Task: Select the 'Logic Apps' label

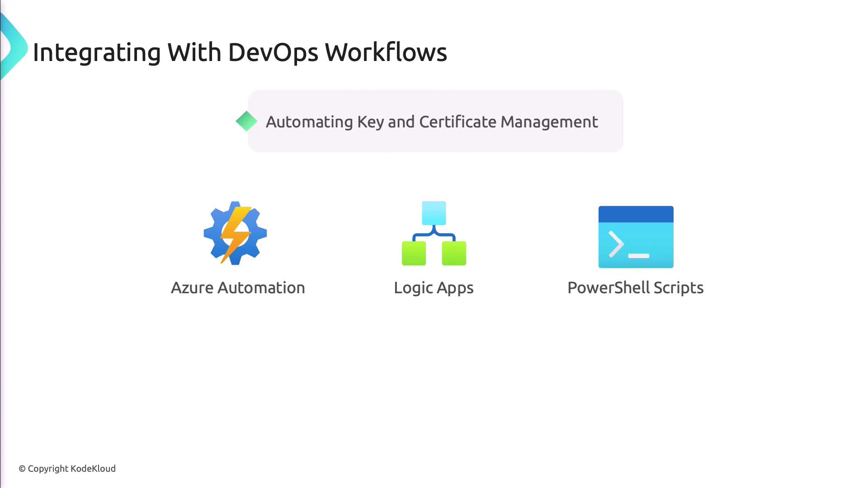Action: point(434,288)
